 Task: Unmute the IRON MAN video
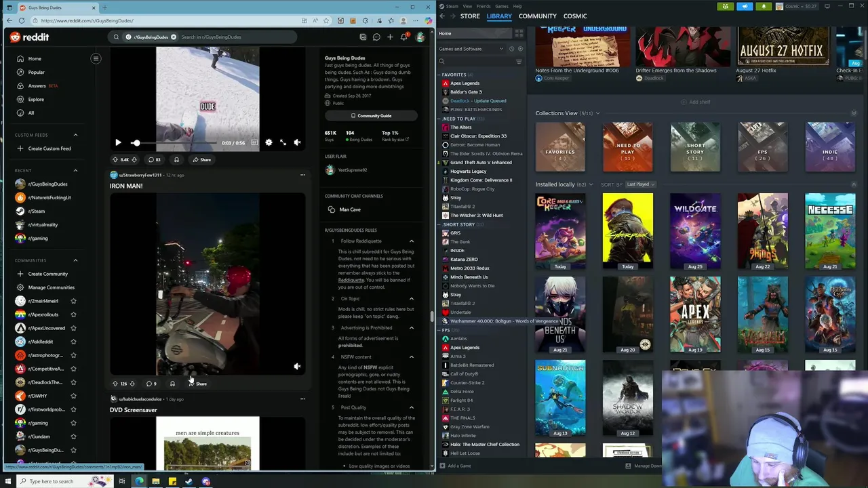pos(297,366)
